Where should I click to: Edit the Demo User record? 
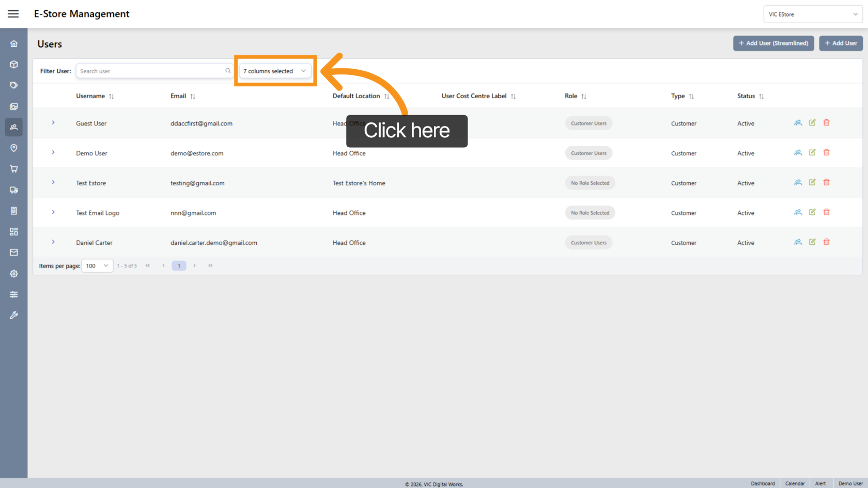pos(812,152)
